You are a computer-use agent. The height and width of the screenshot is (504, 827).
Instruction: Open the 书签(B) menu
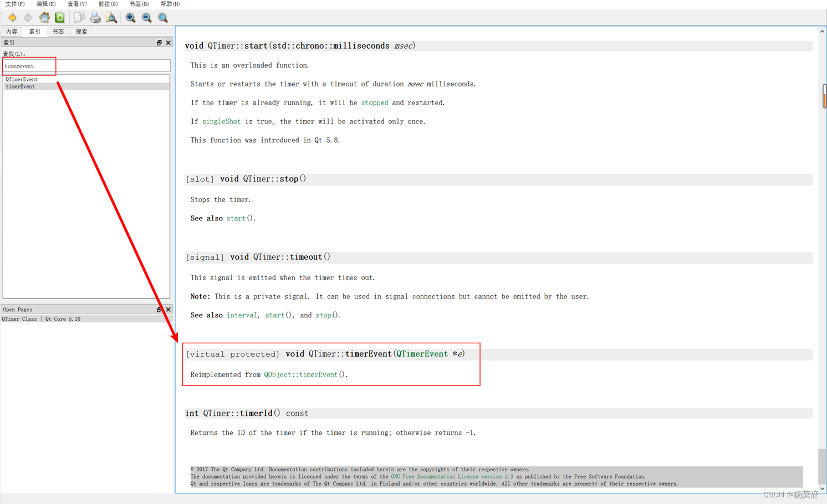click(x=139, y=4)
